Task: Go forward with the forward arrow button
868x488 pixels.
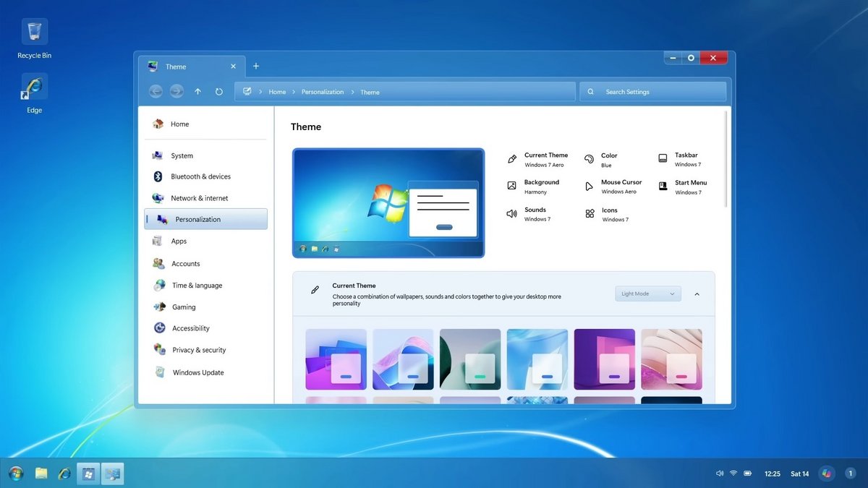Action: (176, 92)
